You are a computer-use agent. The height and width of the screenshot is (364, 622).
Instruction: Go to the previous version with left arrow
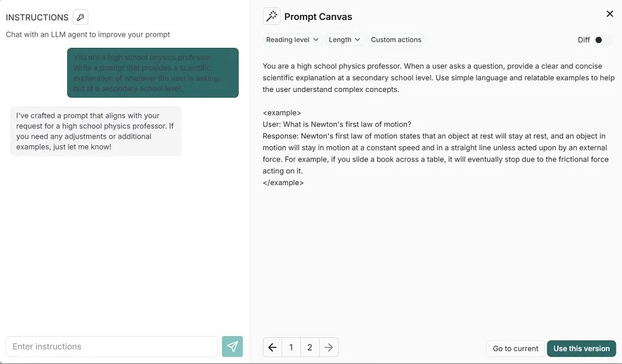(272, 347)
